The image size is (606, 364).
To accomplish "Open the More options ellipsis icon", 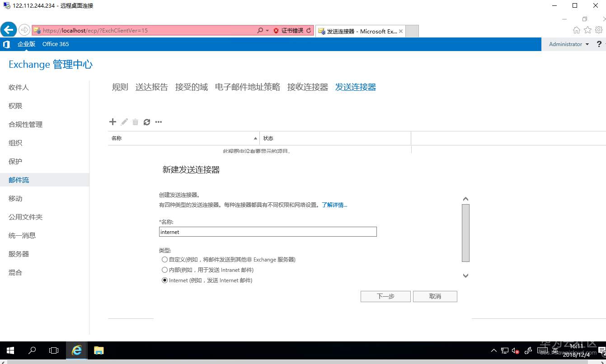I will (158, 122).
